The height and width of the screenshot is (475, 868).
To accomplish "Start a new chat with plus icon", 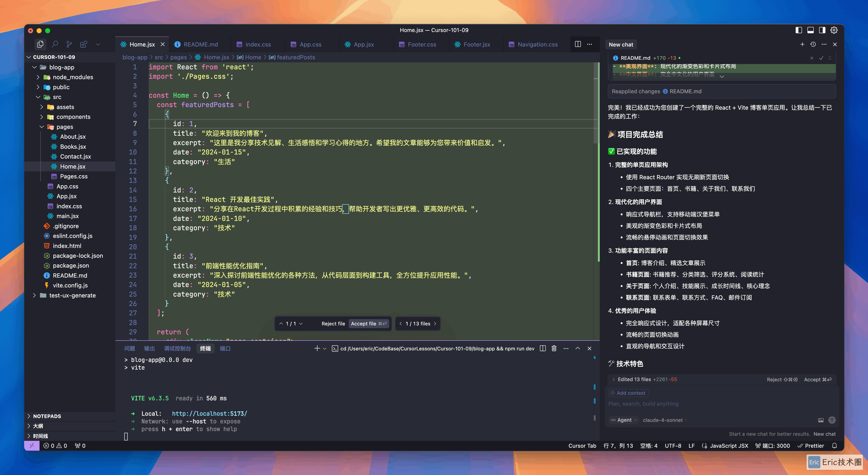I will pos(802,44).
